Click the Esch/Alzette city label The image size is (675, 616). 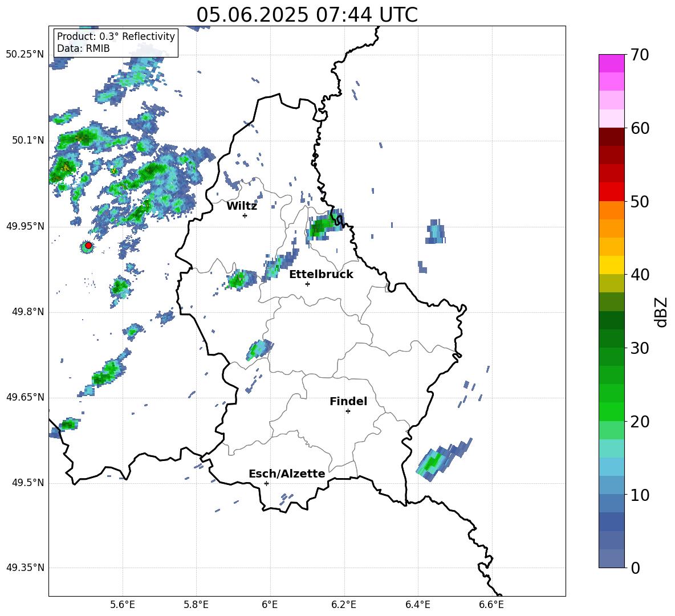coord(287,474)
